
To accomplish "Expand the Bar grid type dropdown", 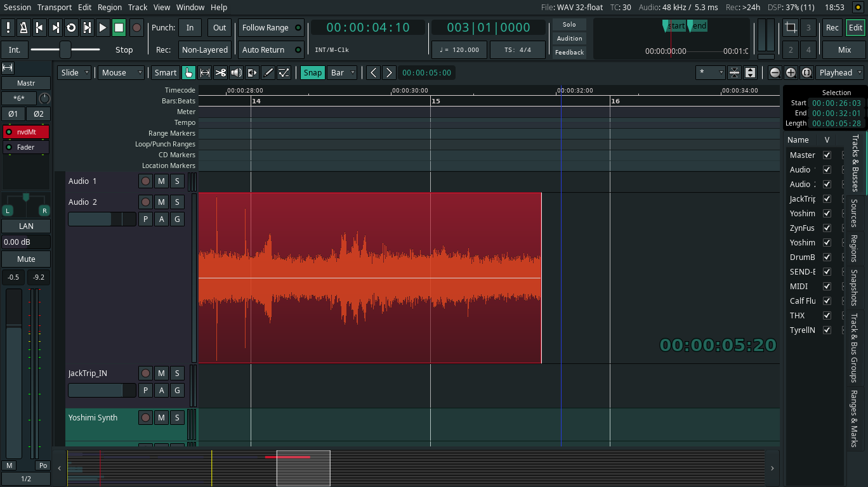I will [343, 72].
